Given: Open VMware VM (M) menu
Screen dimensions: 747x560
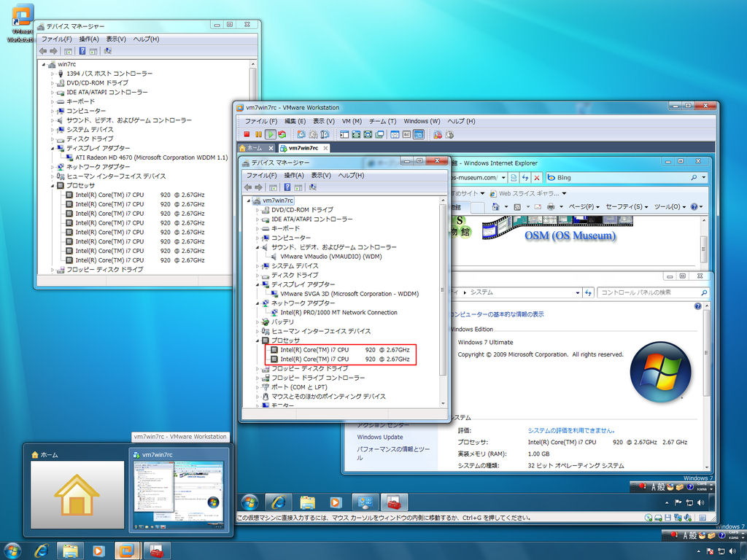Looking at the screenshot, I should coord(352,122).
